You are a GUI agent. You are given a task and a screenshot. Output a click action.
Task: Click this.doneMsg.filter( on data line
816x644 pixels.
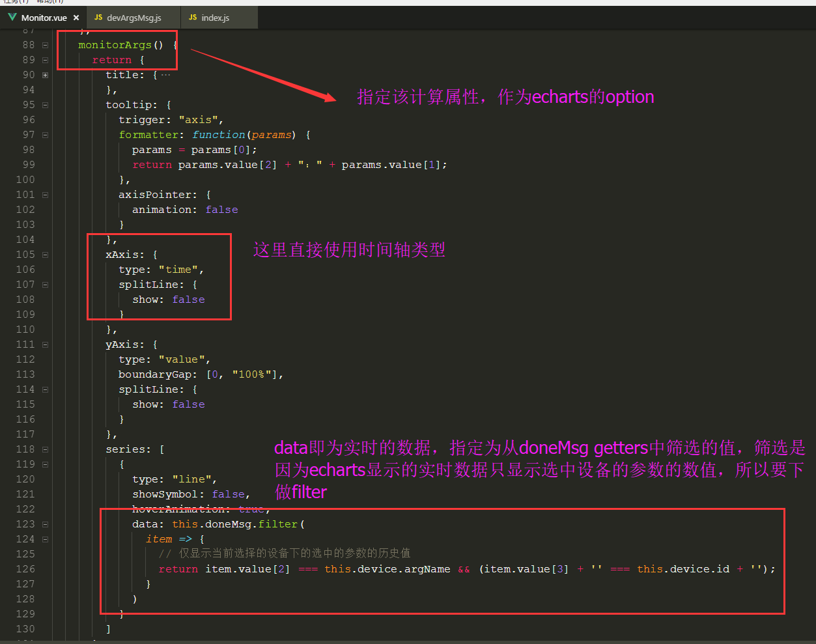coord(238,524)
